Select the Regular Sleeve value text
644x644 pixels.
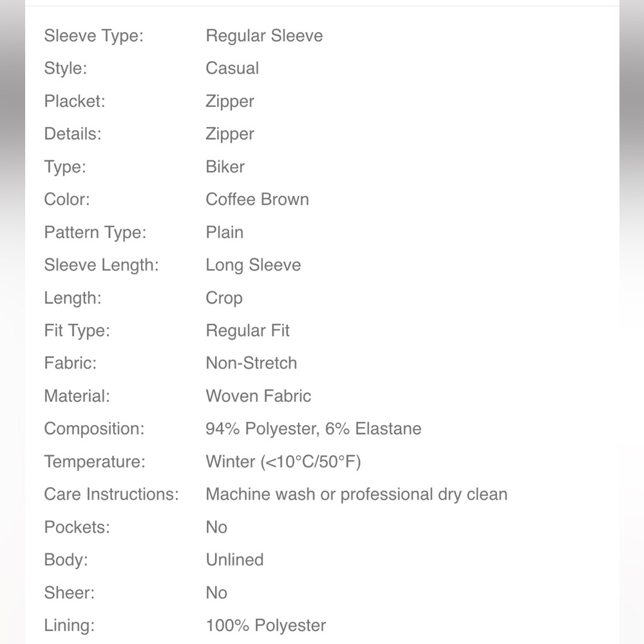pyautogui.click(x=264, y=36)
